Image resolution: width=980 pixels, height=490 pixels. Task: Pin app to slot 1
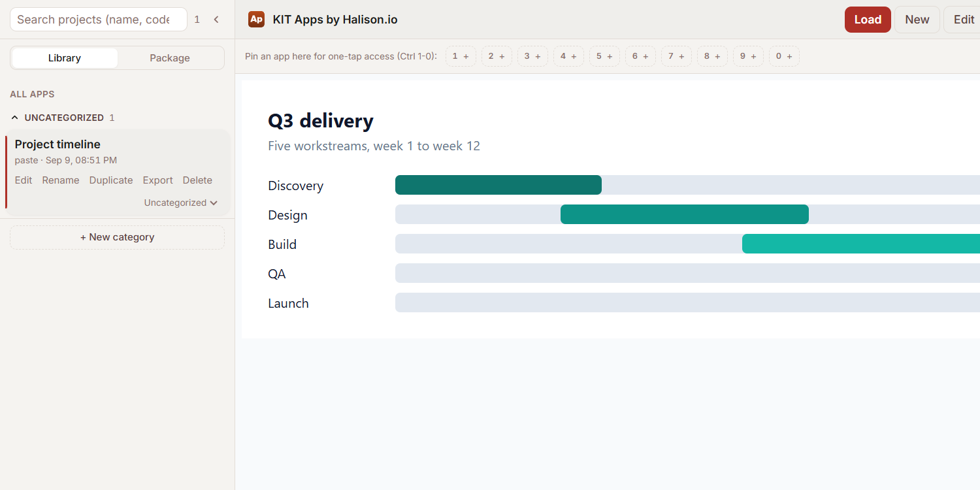pyautogui.click(x=461, y=56)
